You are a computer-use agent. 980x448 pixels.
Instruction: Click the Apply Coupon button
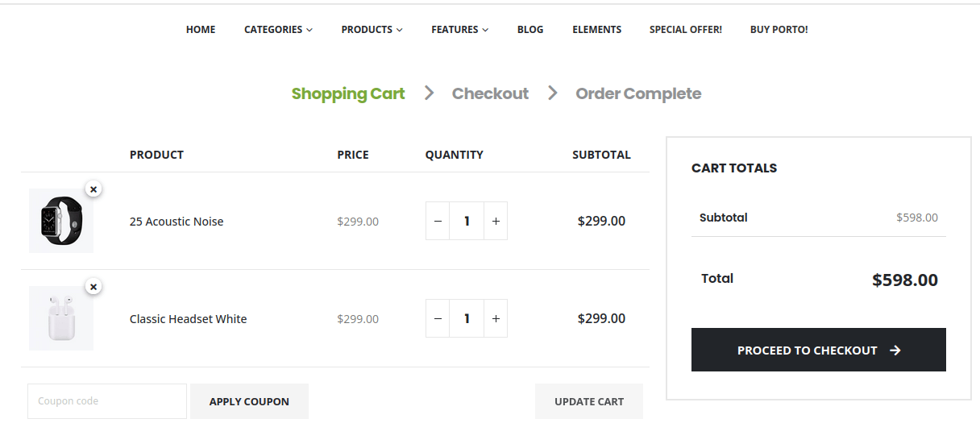click(249, 401)
